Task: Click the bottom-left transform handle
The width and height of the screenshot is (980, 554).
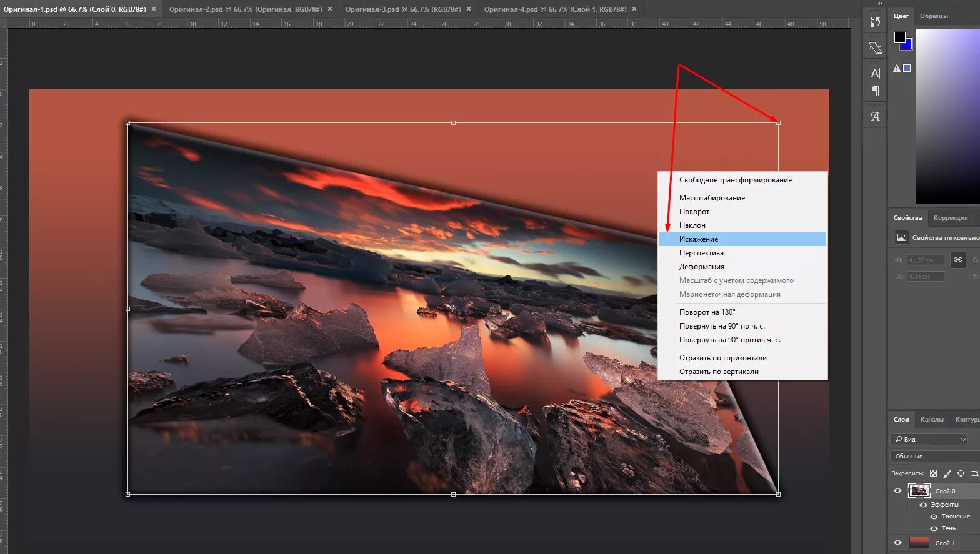Action: 128,494
